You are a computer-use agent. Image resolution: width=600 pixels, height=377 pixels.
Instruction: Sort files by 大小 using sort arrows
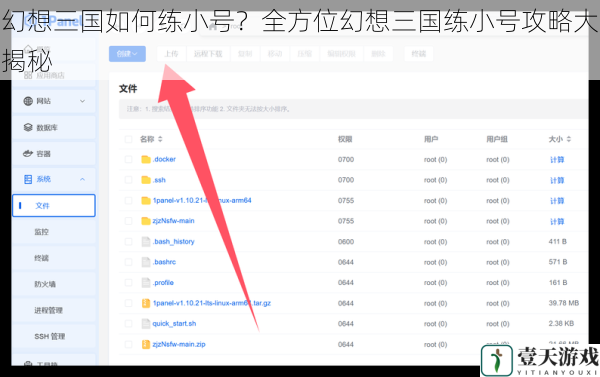[569, 139]
